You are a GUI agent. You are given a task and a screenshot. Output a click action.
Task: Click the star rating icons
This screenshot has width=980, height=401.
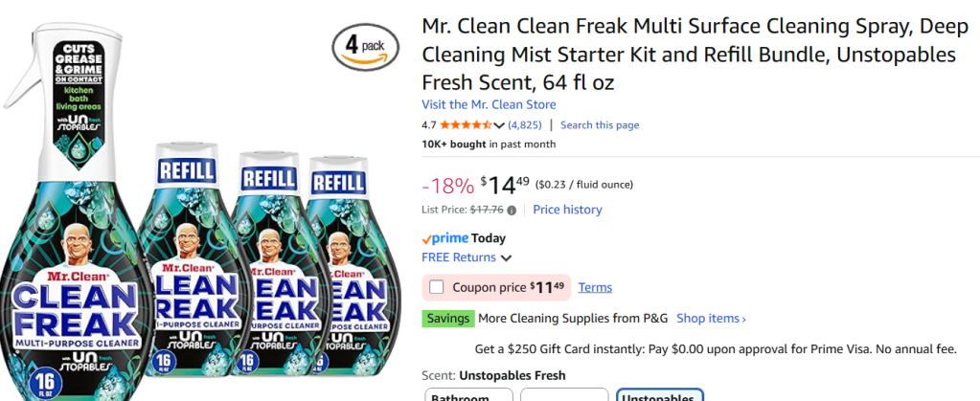(464, 125)
